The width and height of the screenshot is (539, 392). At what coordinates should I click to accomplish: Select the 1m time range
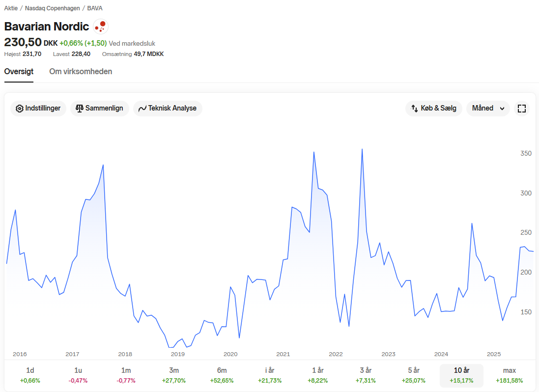pos(126,375)
